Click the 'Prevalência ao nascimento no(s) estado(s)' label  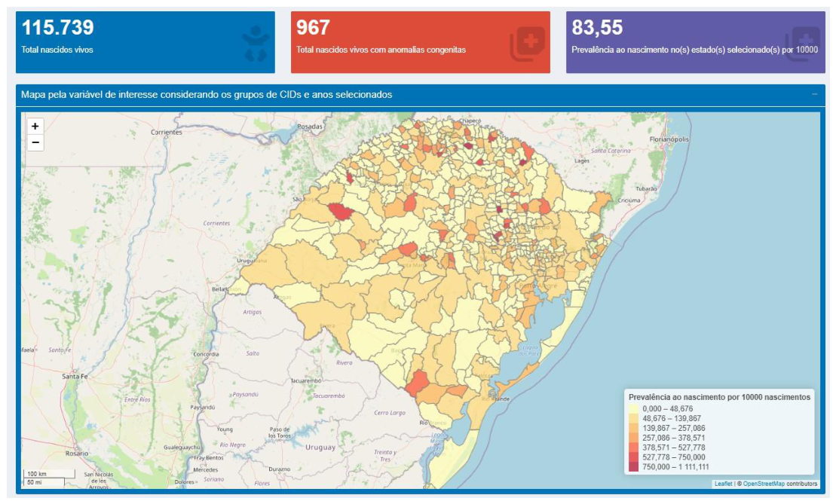695,50
